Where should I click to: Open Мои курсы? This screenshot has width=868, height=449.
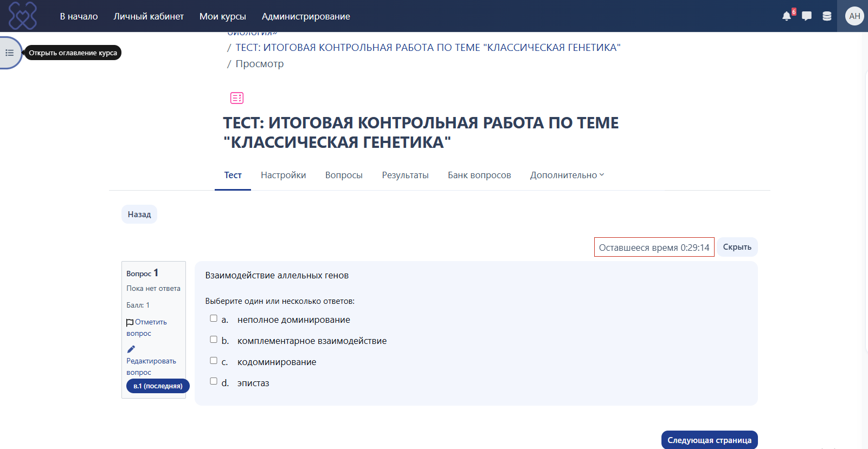[x=223, y=16]
